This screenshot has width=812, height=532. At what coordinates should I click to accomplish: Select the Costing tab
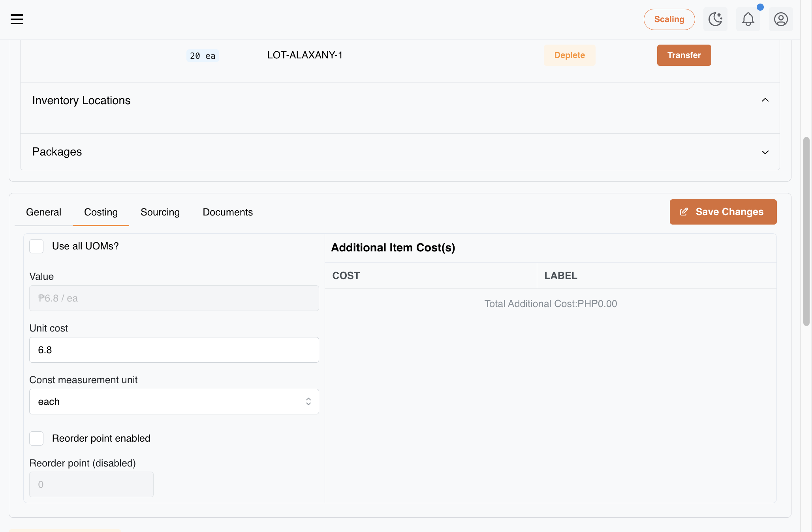tap(101, 212)
